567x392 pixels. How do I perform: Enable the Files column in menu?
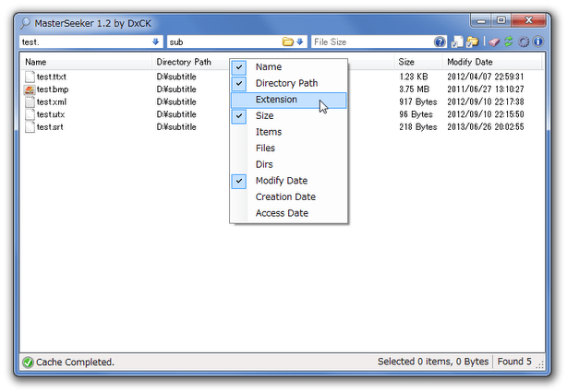point(288,148)
